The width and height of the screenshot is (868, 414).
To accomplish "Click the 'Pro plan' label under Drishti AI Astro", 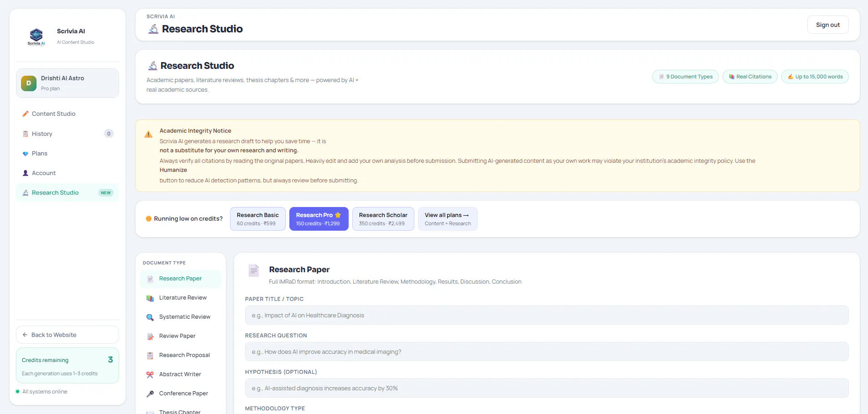I will (50, 89).
